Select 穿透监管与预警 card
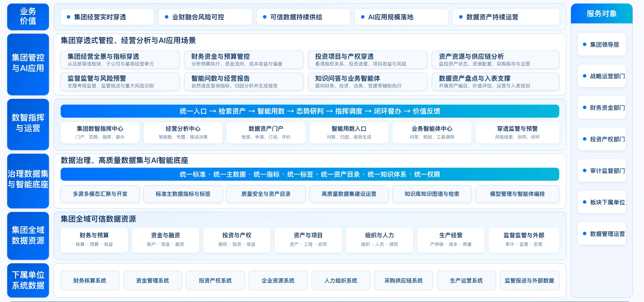This screenshot has width=644, height=302. [517, 132]
